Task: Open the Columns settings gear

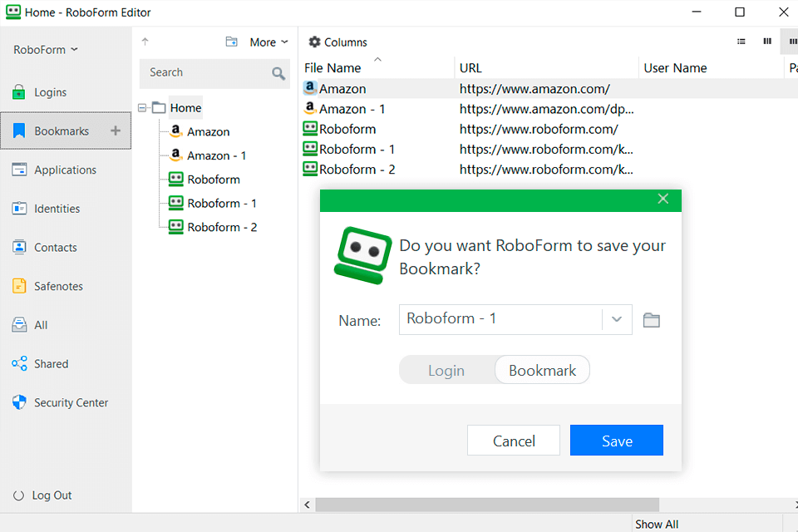Action: pyautogui.click(x=314, y=42)
